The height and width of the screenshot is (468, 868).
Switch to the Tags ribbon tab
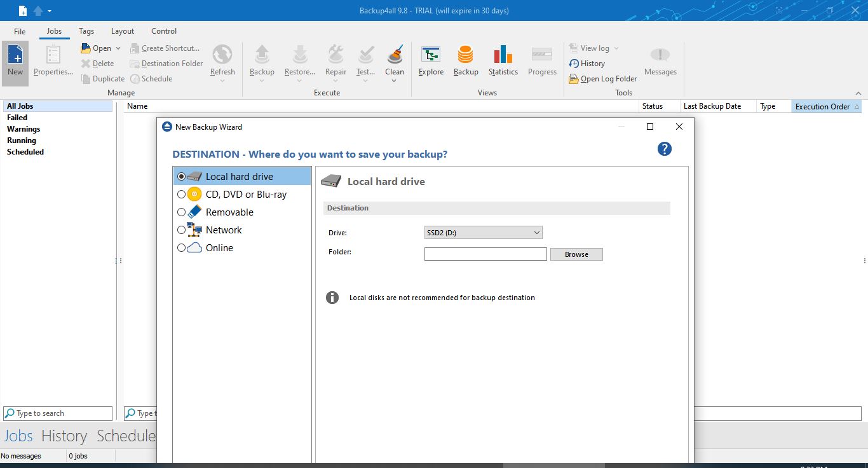click(x=86, y=31)
